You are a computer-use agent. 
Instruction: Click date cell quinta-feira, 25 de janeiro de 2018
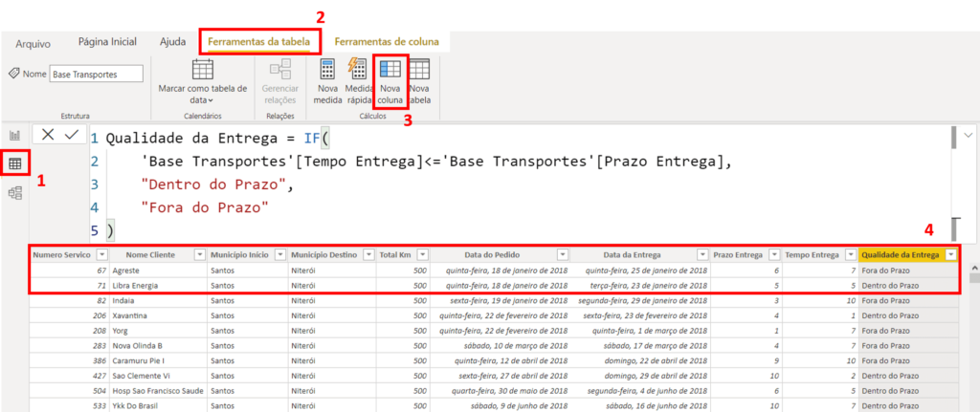(640, 271)
